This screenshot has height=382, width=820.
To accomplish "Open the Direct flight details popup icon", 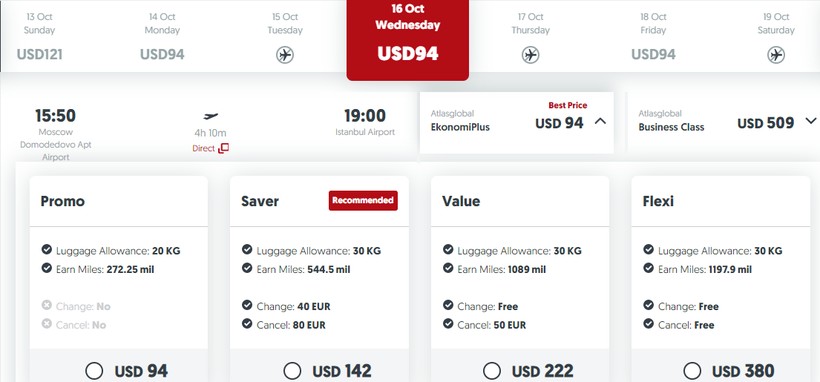I will 223,148.
